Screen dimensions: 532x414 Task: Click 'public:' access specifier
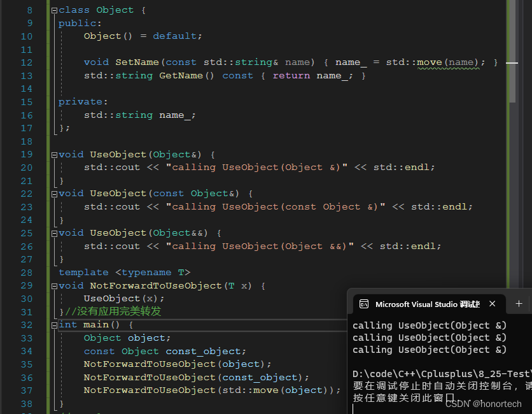click(80, 23)
